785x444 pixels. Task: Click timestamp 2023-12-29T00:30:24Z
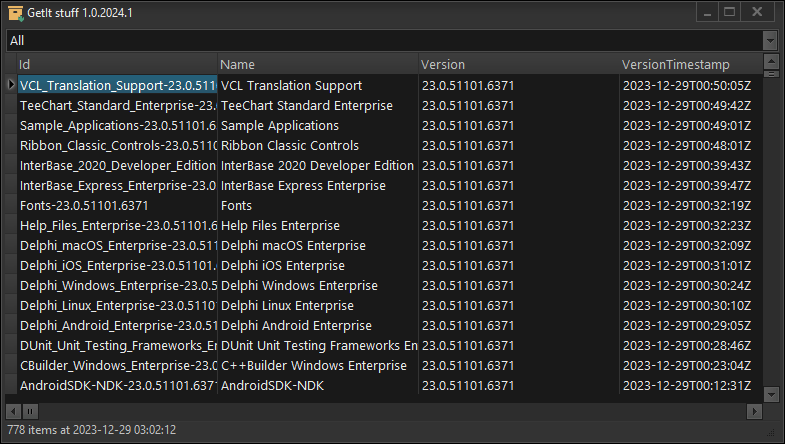click(x=687, y=286)
